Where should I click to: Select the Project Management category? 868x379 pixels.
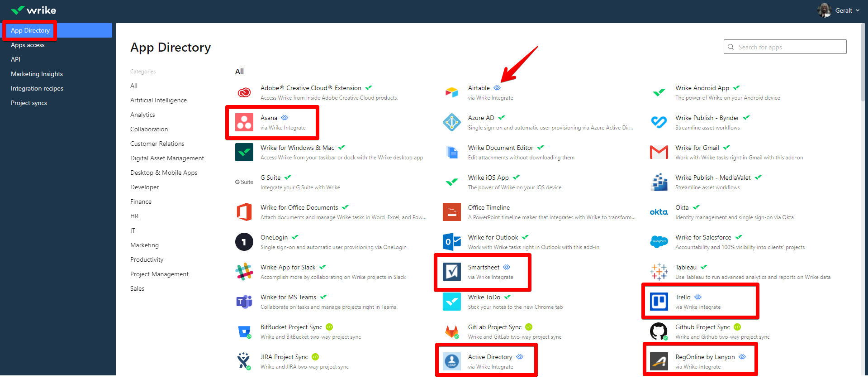159,274
